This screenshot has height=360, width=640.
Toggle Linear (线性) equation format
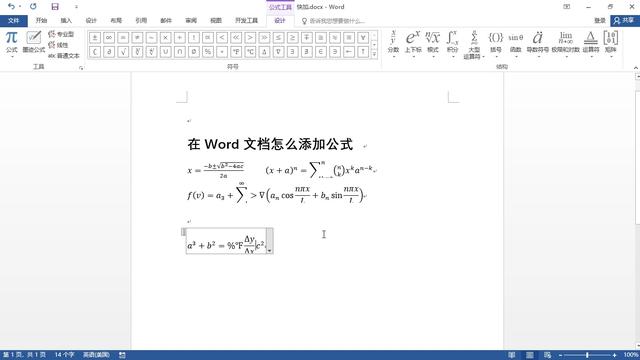coord(58,45)
